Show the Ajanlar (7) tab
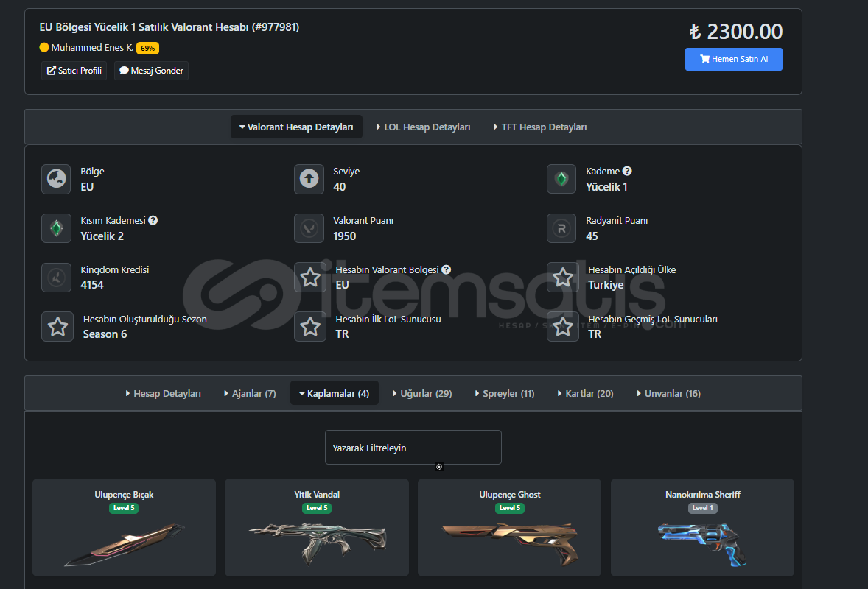The image size is (868, 589). (x=250, y=393)
